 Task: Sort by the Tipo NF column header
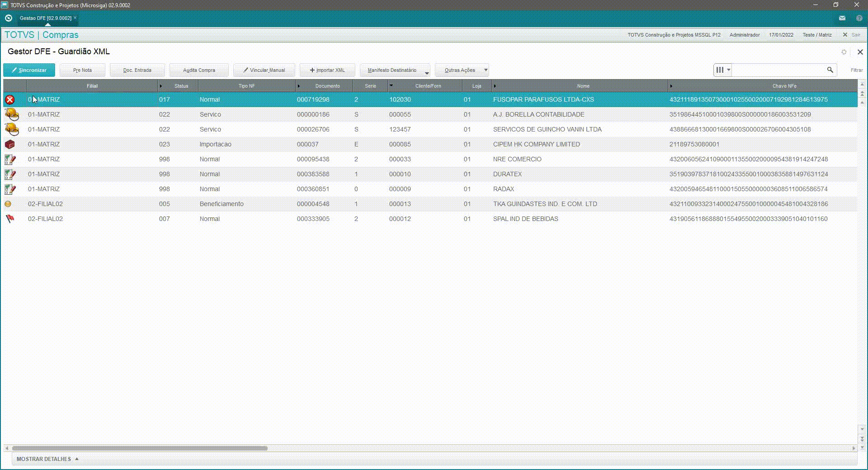pyautogui.click(x=247, y=86)
